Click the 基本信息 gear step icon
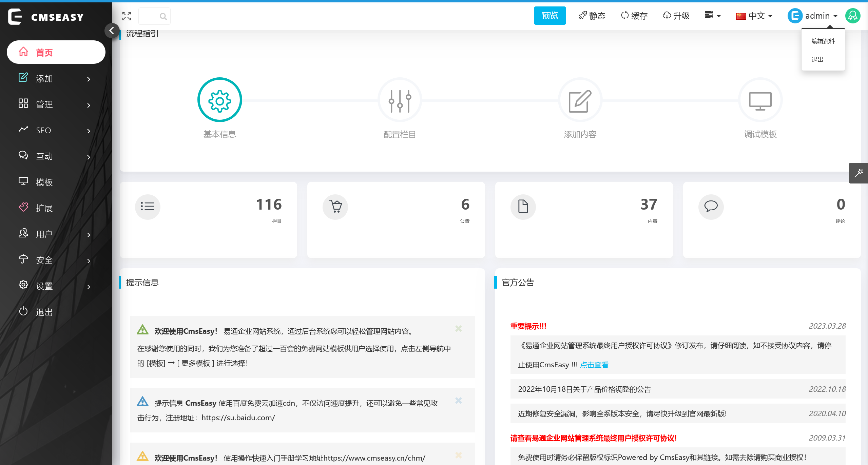 click(x=220, y=100)
